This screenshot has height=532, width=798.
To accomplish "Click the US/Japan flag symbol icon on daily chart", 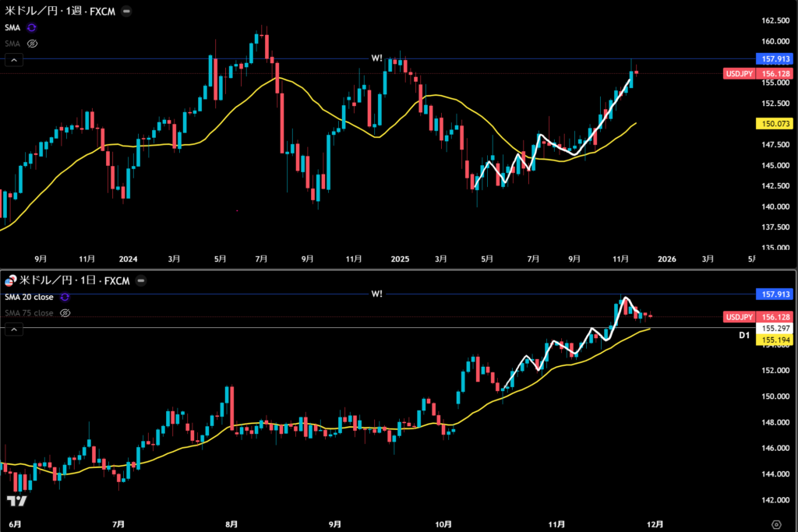I will [x=10, y=281].
